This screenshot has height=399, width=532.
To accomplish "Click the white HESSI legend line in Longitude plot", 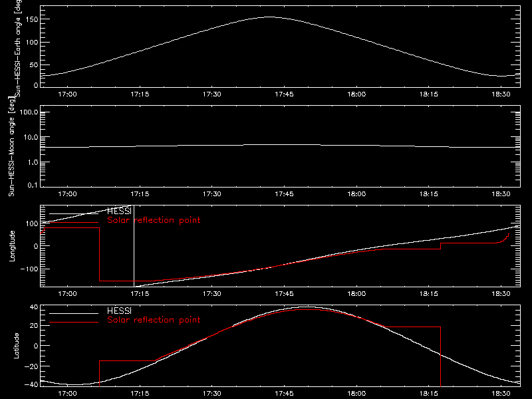I will pyautogui.click(x=74, y=213).
